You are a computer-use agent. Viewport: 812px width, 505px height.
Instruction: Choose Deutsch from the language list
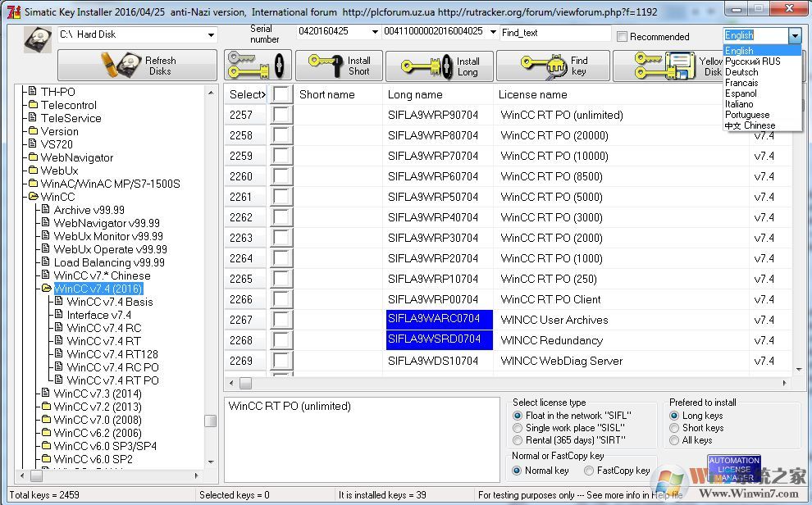741,72
